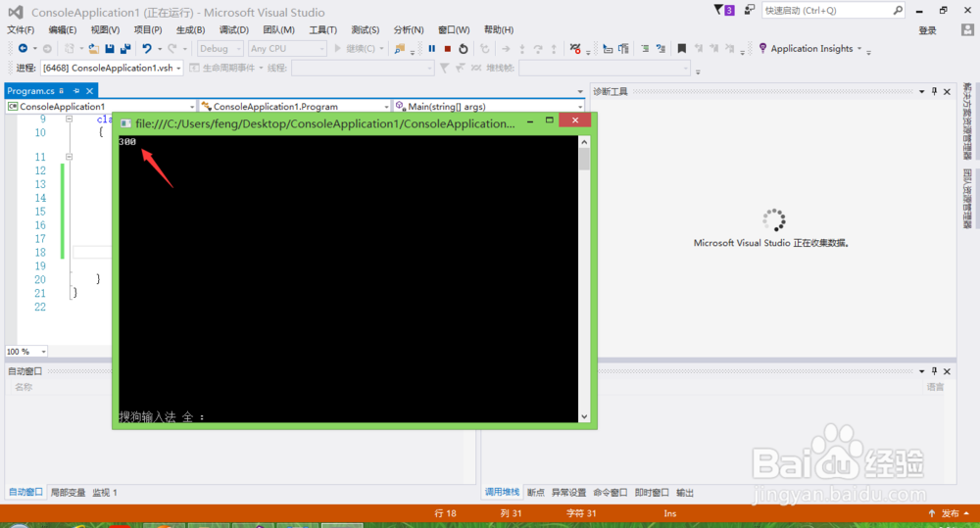Click the Toggle Bookmark icon
The height and width of the screenshot is (528, 980).
(x=682, y=48)
